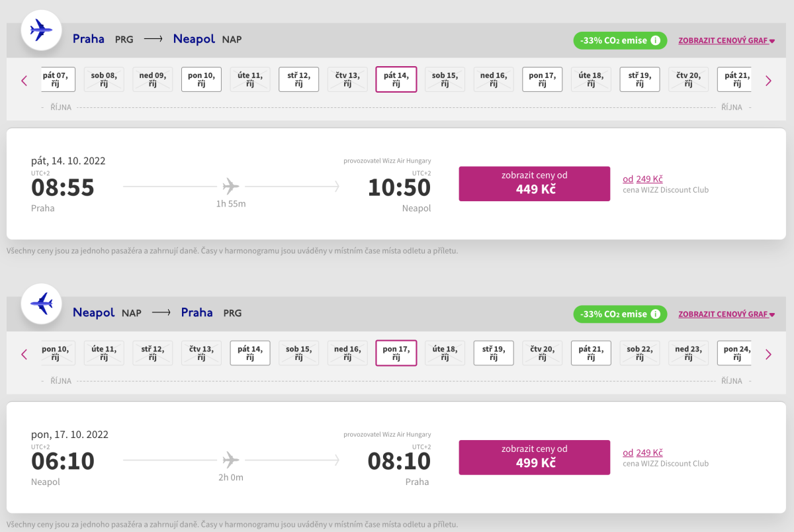Select return date pát 14, říj
Image resolution: width=794 pixels, height=532 pixels.
250,353
